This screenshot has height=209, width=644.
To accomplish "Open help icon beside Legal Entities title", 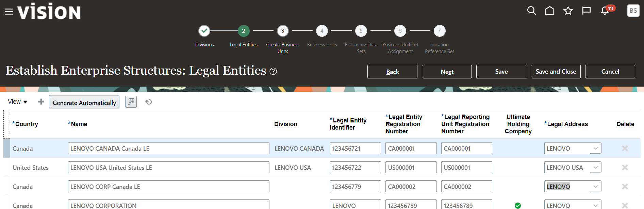I will click(273, 71).
